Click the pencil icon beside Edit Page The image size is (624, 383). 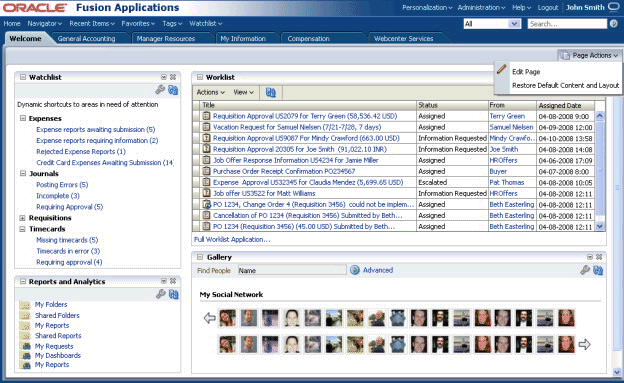click(x=501, y=69)
